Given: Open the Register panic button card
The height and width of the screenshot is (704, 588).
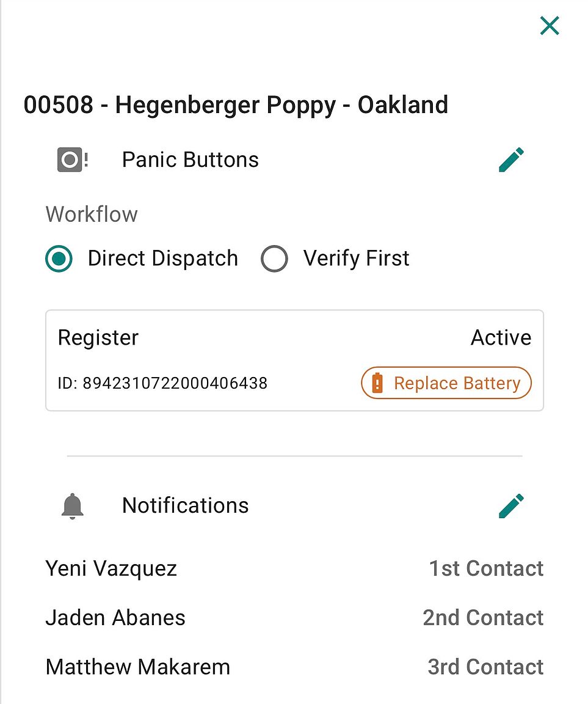Looking at the screenshot, I should (295, 360).
